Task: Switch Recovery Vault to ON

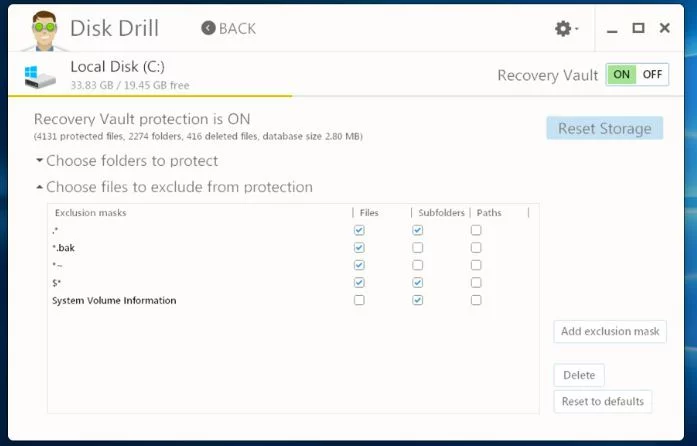Action: [621, 74]
